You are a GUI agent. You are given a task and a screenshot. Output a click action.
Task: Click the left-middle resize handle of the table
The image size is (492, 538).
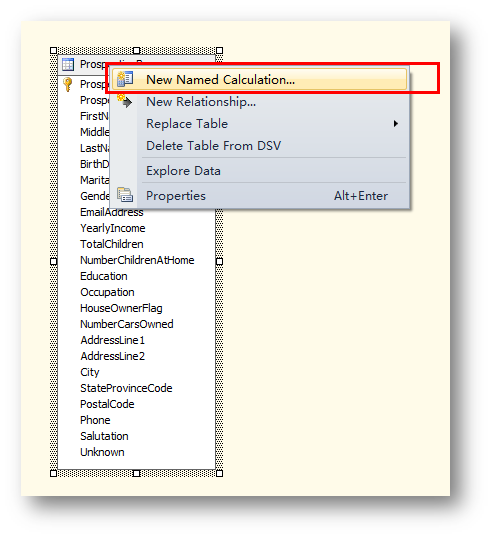[x=54, y=261]
